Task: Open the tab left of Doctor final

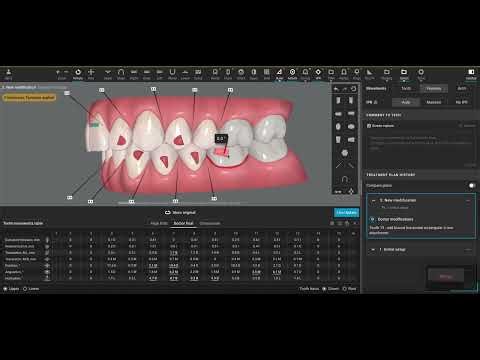Action: point(159,223)
